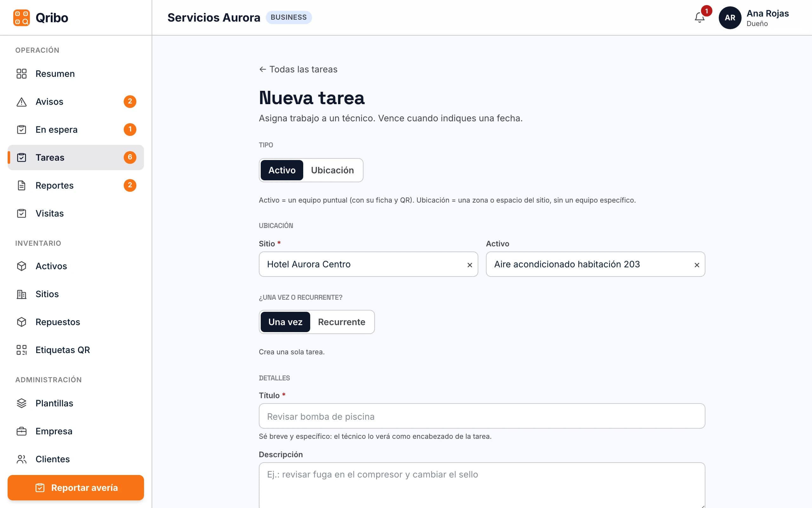Viewport: 812px width, 508px height.
Task: Navigate to Etiquetas QR
Action: point(76,350)
